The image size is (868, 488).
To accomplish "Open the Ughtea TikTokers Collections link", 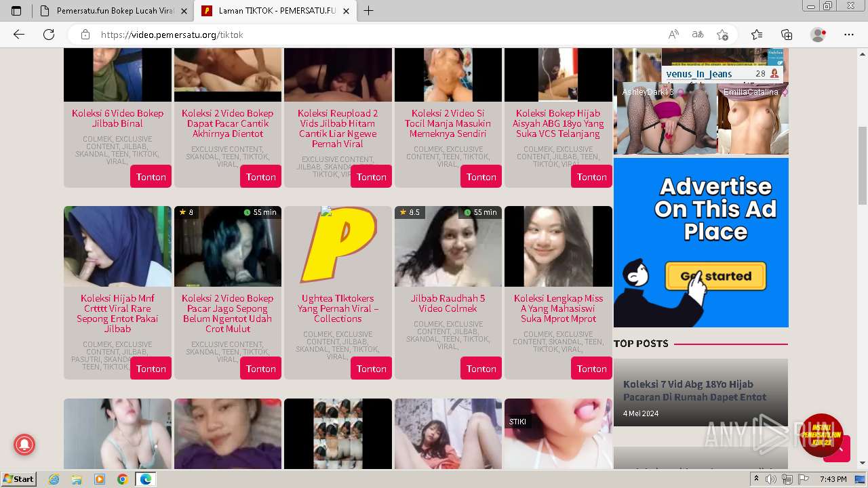I will pos(338,308).
